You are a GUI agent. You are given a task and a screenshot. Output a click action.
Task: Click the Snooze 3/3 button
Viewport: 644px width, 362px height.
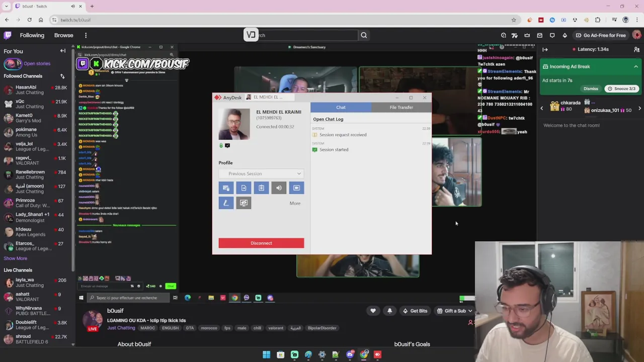pyautogui.click(x=621, y=88)
